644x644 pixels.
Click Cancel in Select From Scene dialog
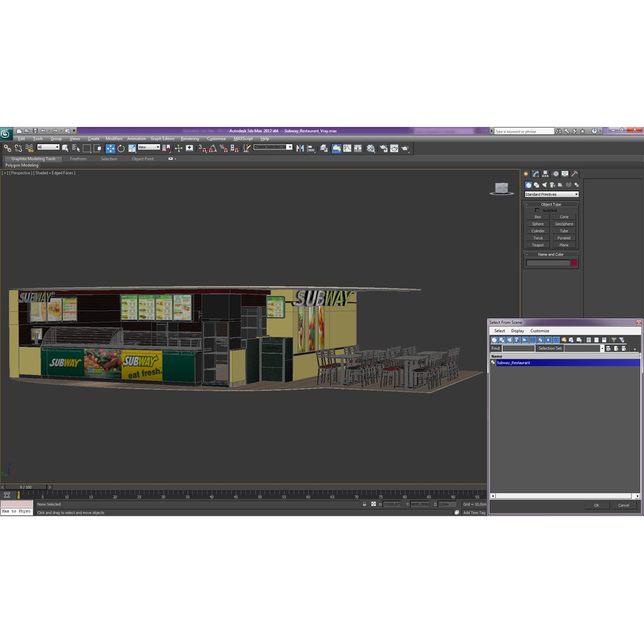[x=624, y=506]
